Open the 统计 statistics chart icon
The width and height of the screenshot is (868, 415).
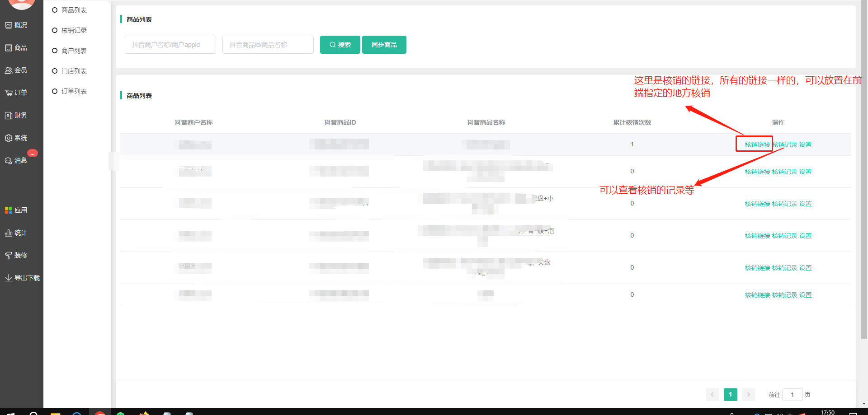9,233
